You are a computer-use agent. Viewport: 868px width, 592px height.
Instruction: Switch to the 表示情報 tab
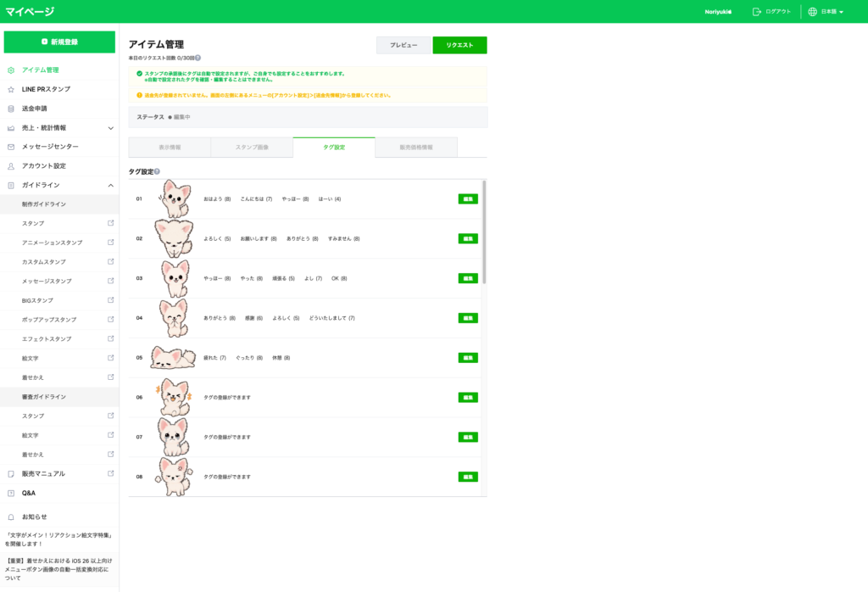point(170,148)
